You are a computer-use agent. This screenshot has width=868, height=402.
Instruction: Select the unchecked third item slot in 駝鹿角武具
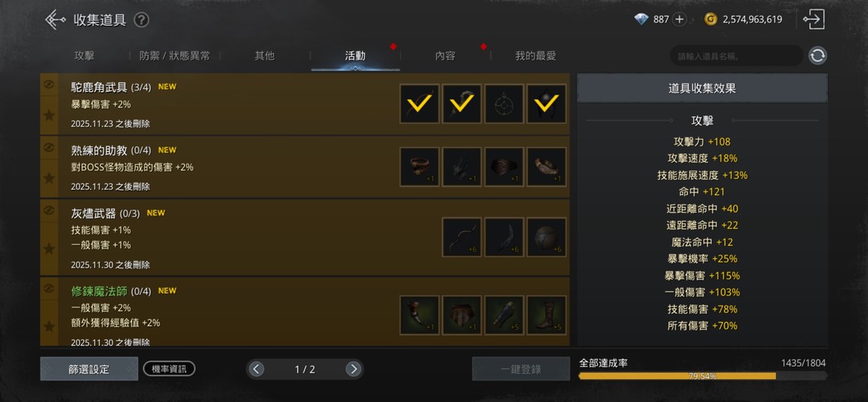click(503, 104)
